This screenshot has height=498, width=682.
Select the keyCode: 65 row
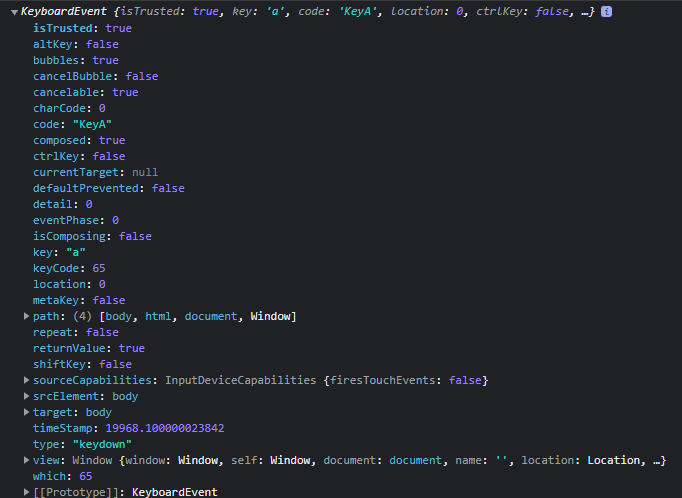69,268
